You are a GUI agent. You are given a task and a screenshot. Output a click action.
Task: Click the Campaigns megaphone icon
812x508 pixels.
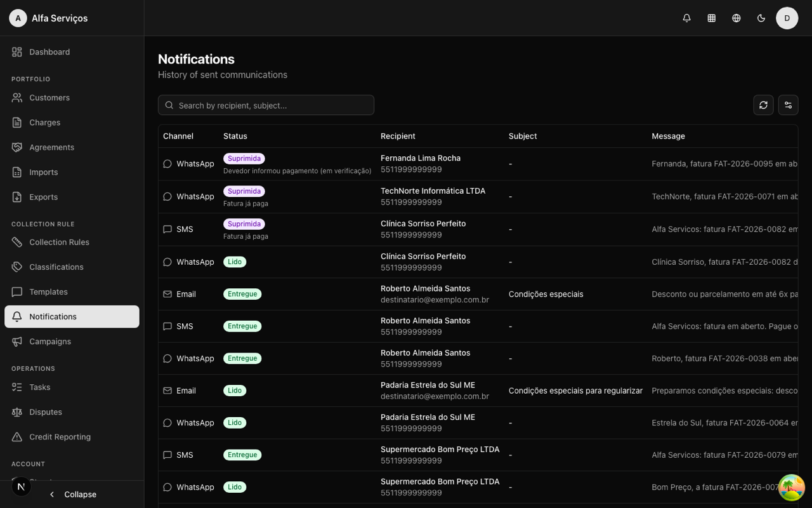pos(17,342)
